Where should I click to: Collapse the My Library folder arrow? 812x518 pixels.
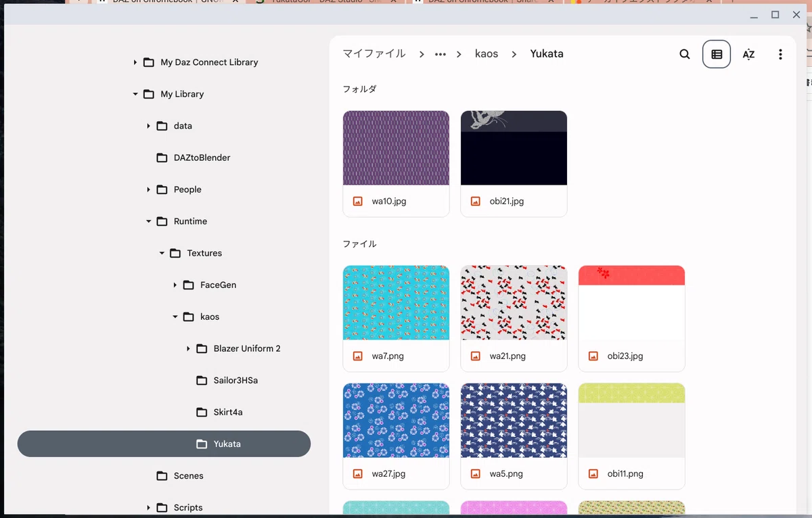point(135,94)
